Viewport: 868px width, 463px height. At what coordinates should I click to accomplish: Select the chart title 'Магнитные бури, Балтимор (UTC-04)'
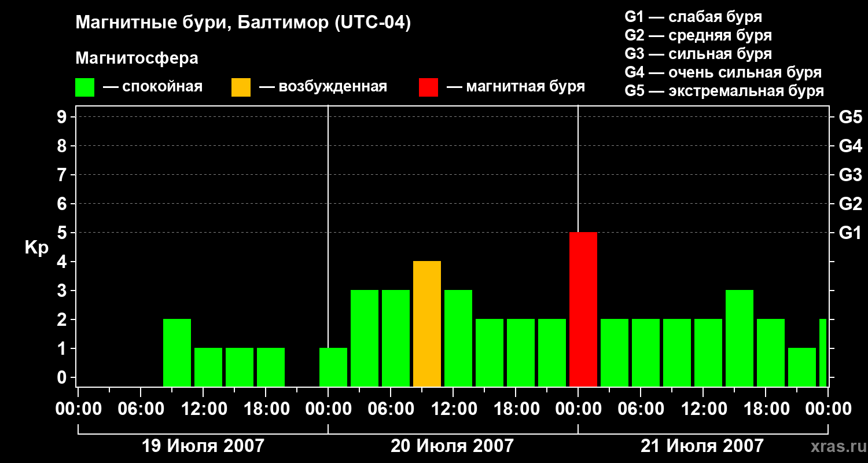[x=243, y=24]
